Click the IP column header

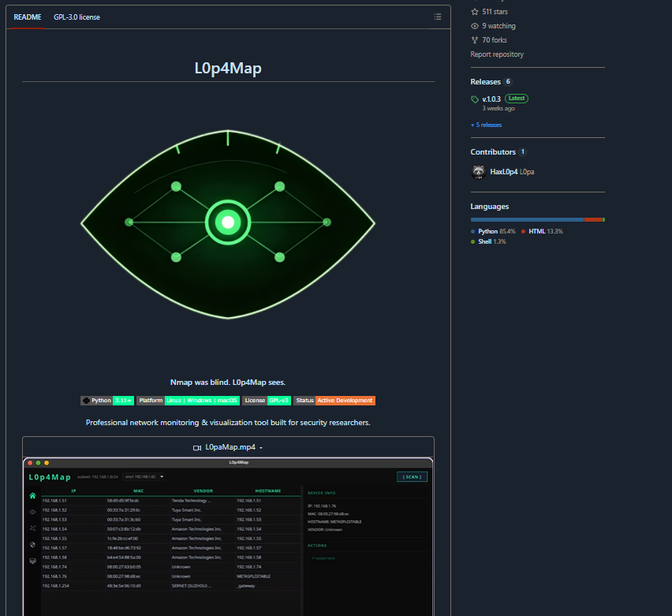73,491
